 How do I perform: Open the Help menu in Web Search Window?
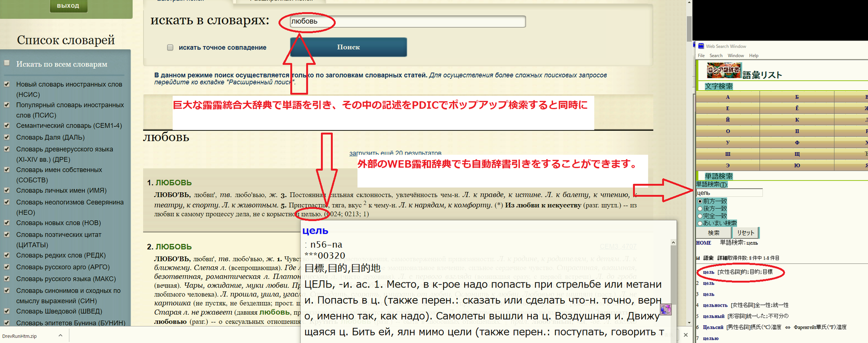point(754,55)
